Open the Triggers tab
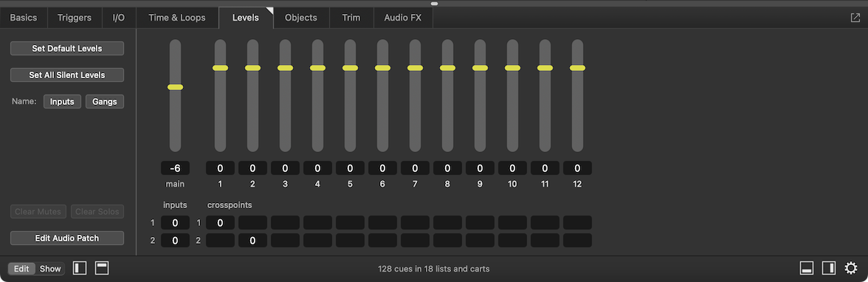 (x=75, y=18)
